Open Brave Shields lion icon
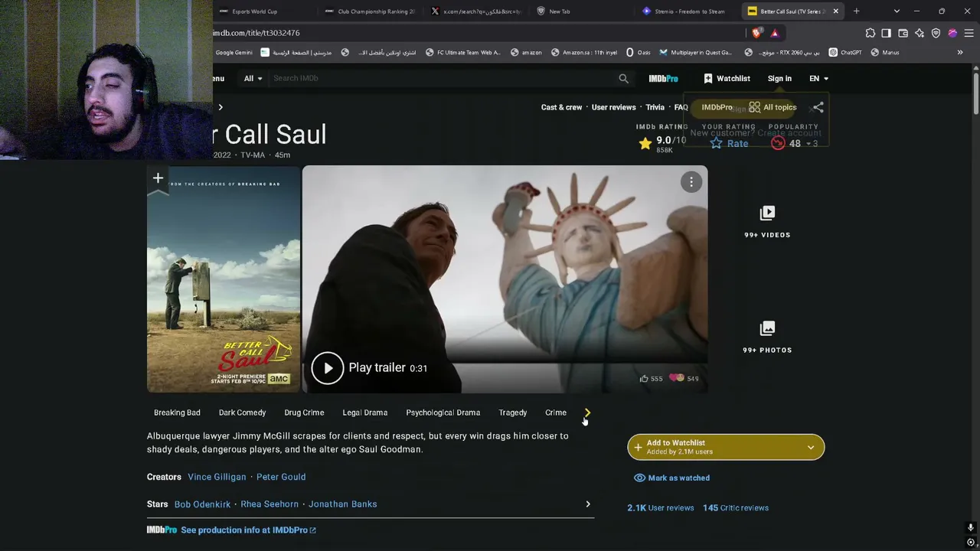The image size is (980, 551). [756, 33]
